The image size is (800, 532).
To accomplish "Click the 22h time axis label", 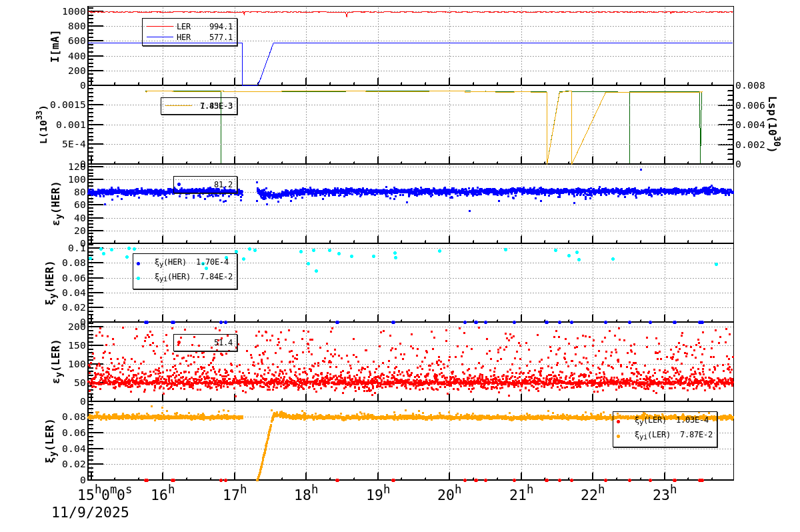I will tap(593, 495).
